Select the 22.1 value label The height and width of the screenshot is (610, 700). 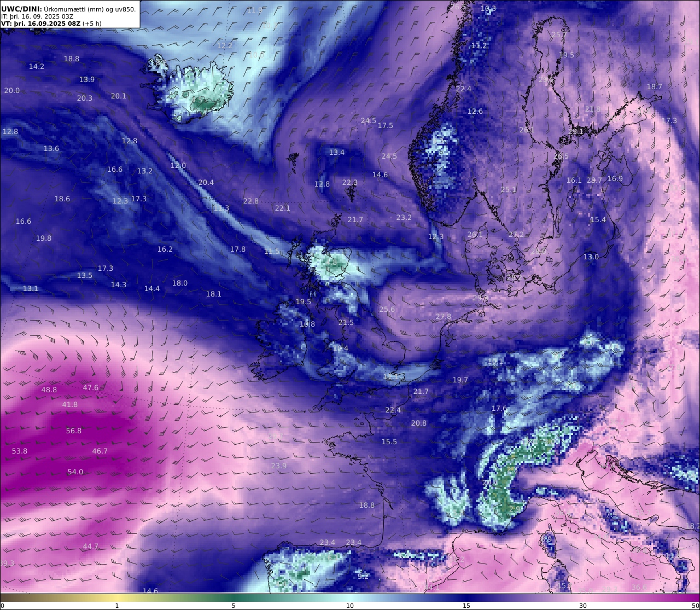[283, 208]
